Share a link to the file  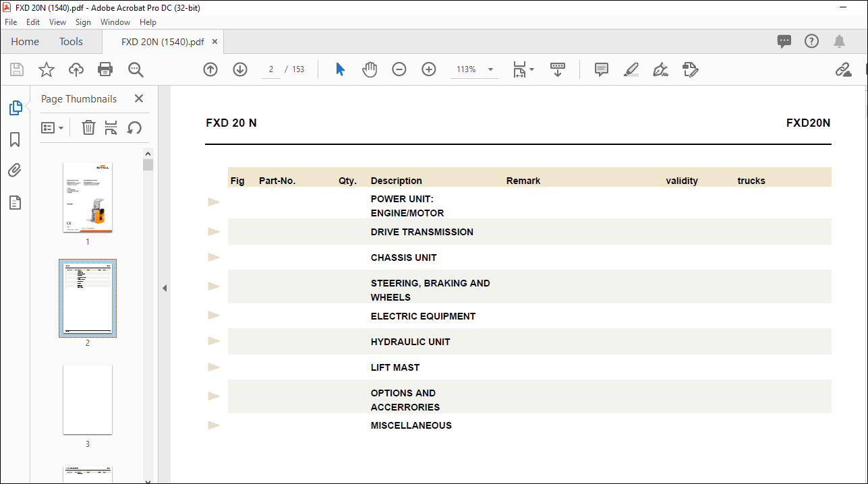(x=843, y=69)
